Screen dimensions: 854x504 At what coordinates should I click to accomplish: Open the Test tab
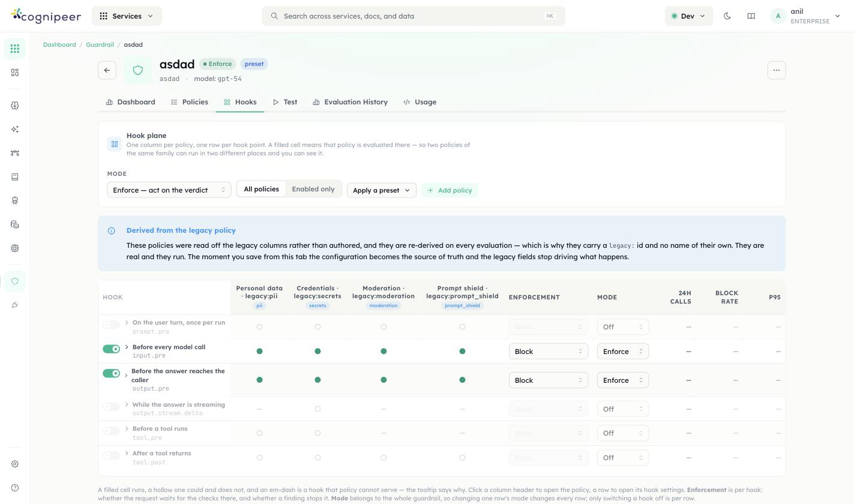285,102
